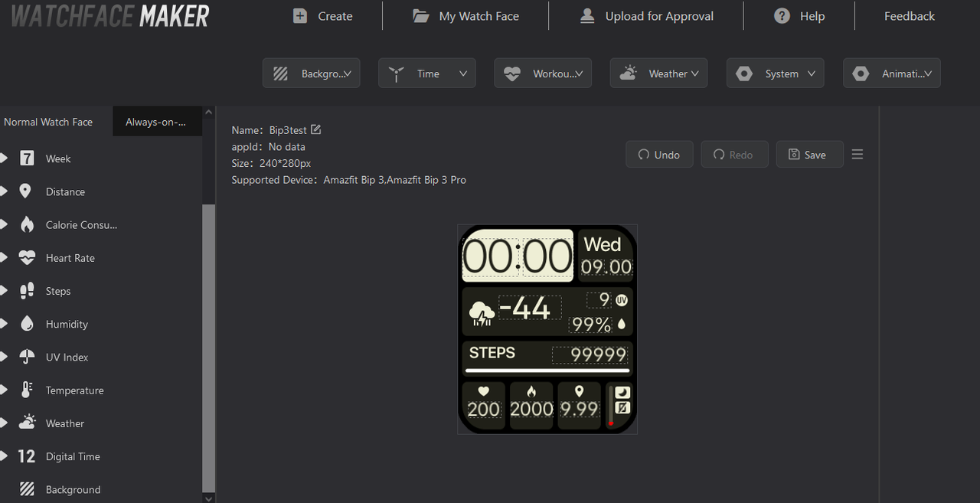
Task: Click the Background stripes icon in list
Action: tap(27, 489)
